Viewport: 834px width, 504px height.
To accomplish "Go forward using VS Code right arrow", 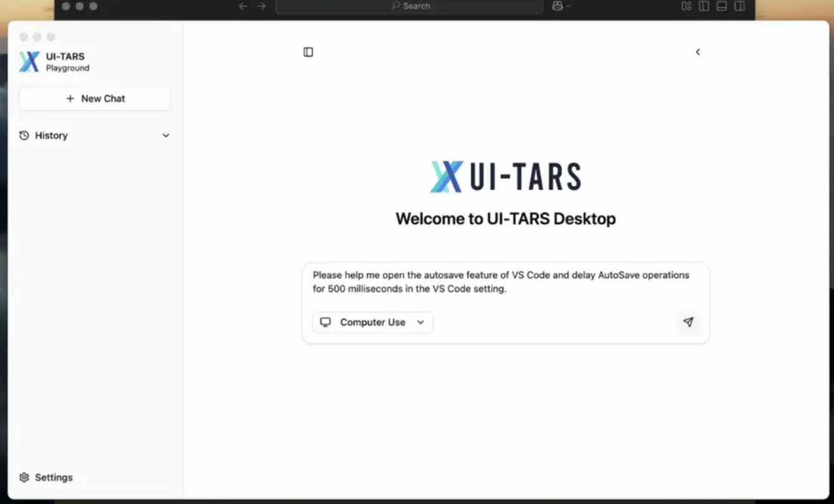I will click(x=262, y=6).
